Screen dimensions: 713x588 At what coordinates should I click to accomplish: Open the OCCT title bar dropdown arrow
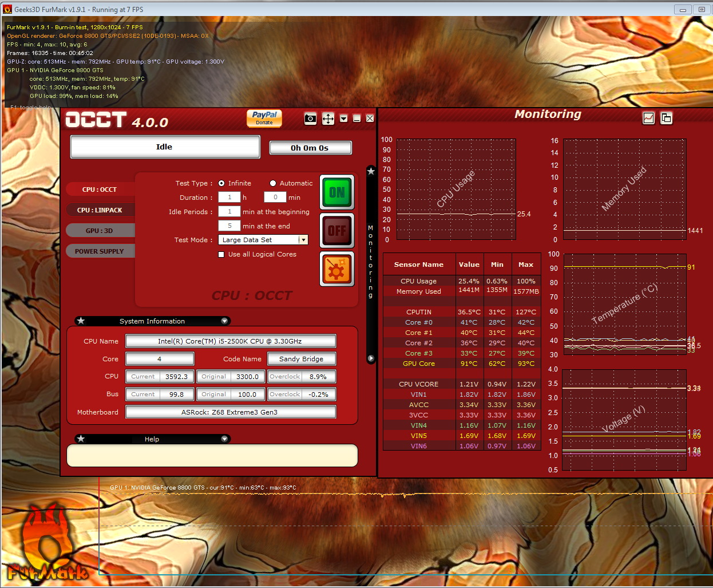tap(344, 119)
